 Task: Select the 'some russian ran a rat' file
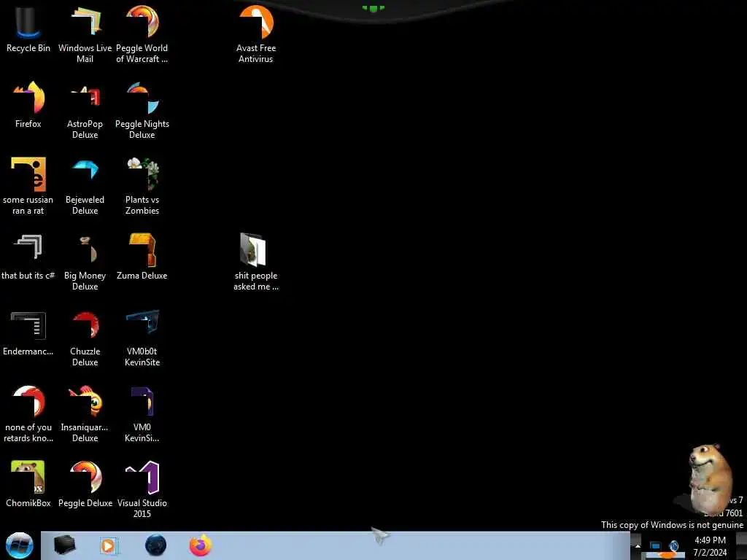(x=28, y=186)
